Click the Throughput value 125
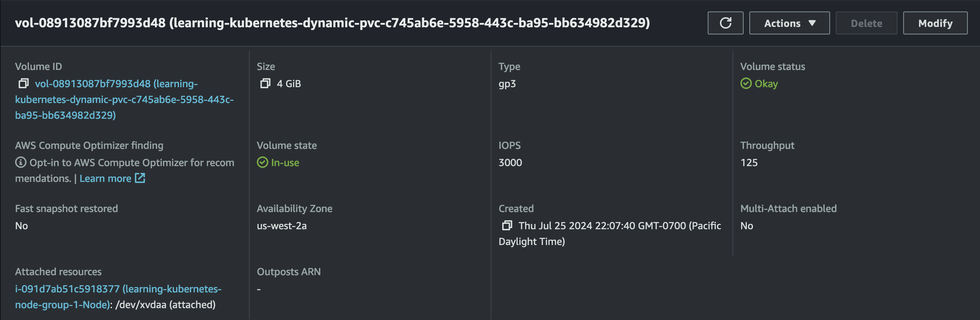This screenshot has height=320, width=980. [x=749, y=163]
